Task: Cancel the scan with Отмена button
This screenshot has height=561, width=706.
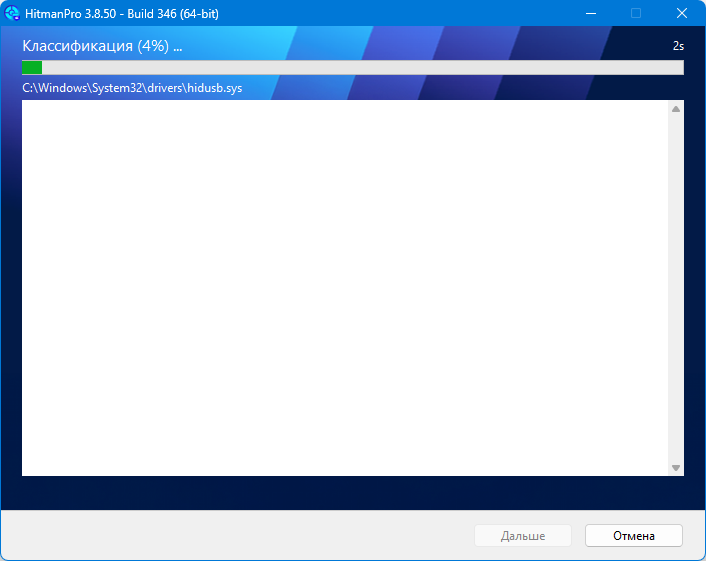Action: (x=634, y=536)
